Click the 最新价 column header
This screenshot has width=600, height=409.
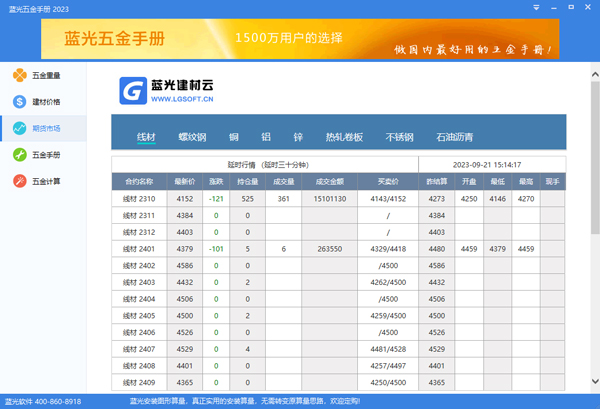click(x=185, y=182)
